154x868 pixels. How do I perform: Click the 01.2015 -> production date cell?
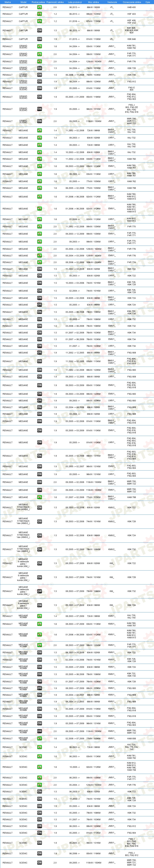[x=75, y=39]
